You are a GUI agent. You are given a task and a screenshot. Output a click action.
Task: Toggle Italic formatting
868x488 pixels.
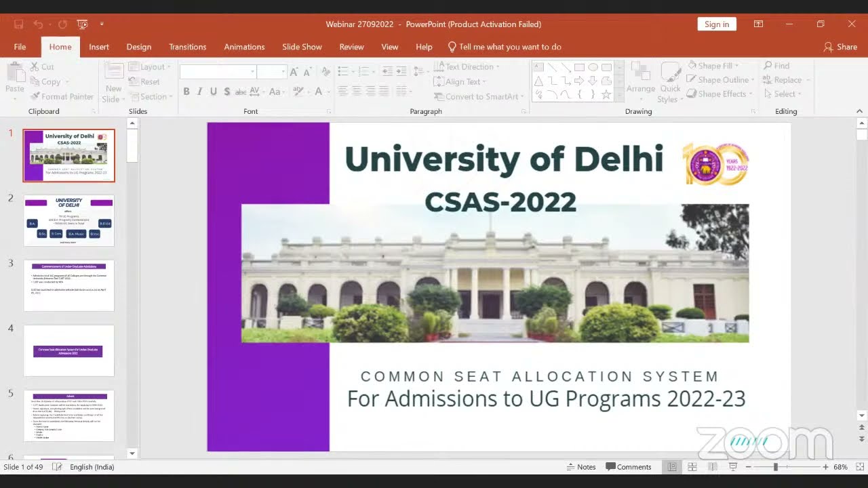pos(200,91)
